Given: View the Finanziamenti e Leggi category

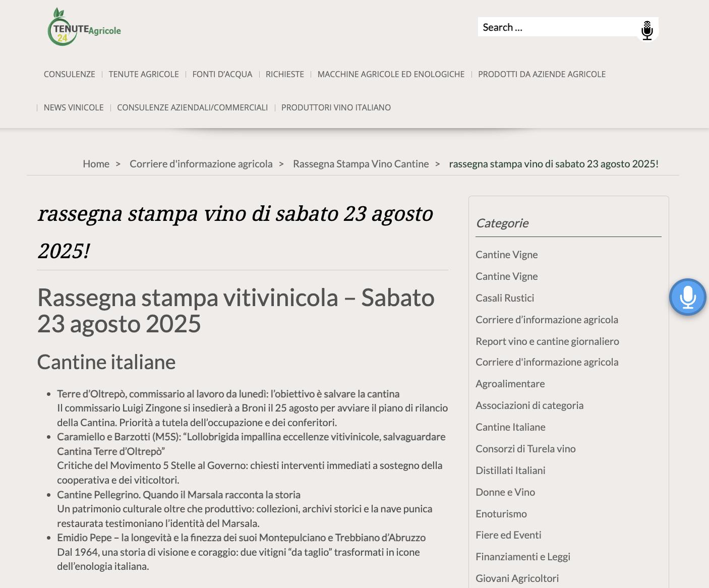Looking at the screenshot, I should (x=523, y=557).
